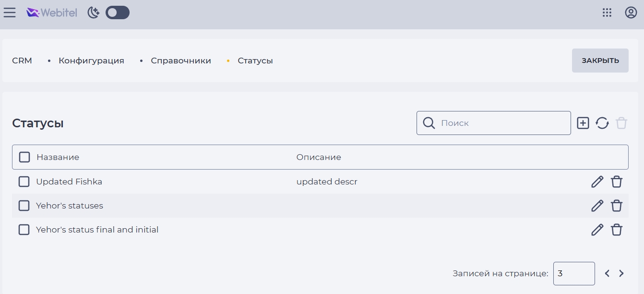Refresh the statuses table
Viewport: 644px width, 294px height.
click(602, 123)
